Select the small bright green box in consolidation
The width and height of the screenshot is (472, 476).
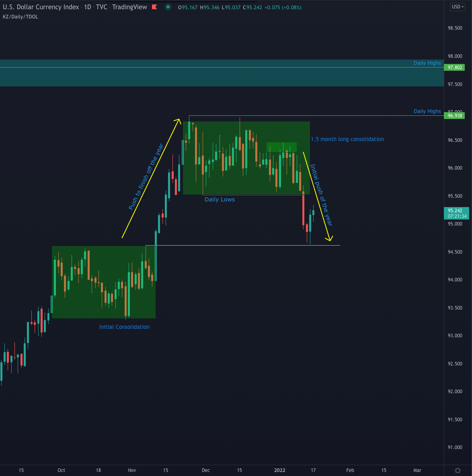pyautogui.click(x=281, y=147)
